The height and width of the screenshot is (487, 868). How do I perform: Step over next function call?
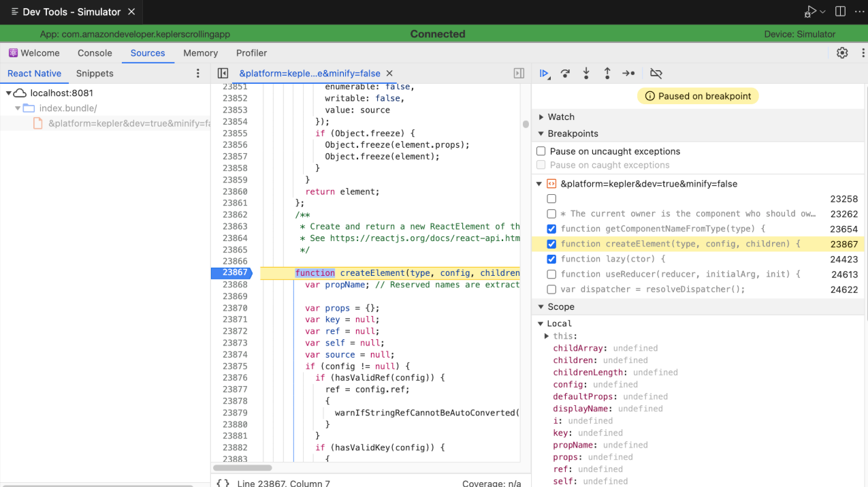pos(565,74)
